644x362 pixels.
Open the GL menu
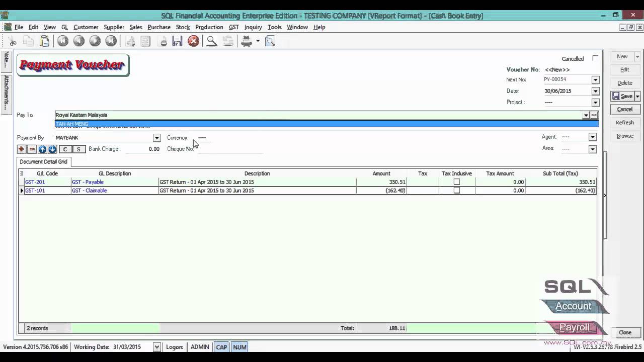(x=64, y=27)
